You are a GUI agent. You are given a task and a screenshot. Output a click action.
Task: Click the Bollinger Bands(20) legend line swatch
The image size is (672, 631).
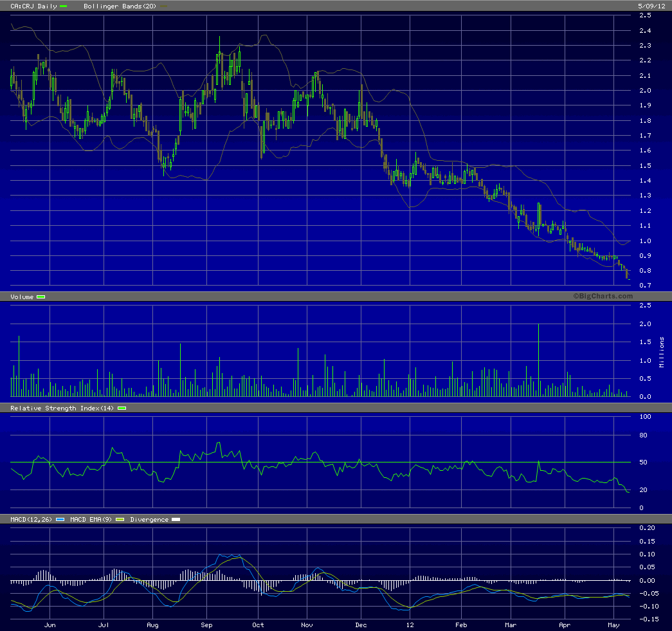click(x=165, y=6)
